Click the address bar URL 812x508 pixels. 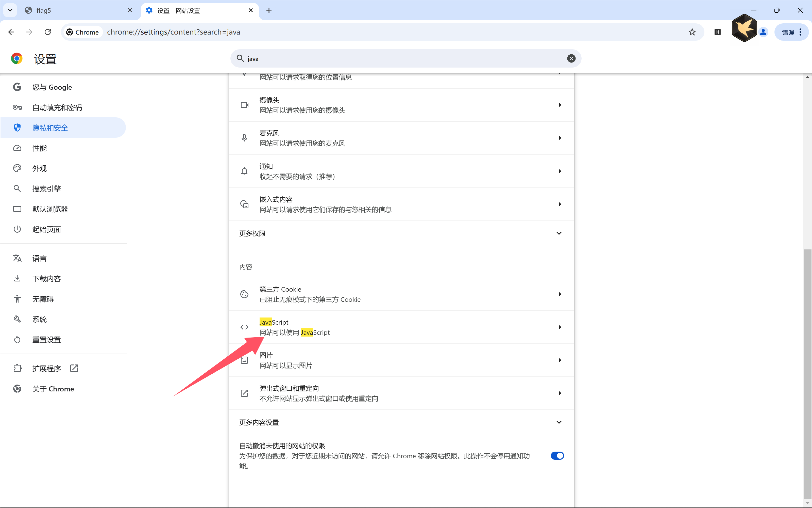click(x=174, y=32)
